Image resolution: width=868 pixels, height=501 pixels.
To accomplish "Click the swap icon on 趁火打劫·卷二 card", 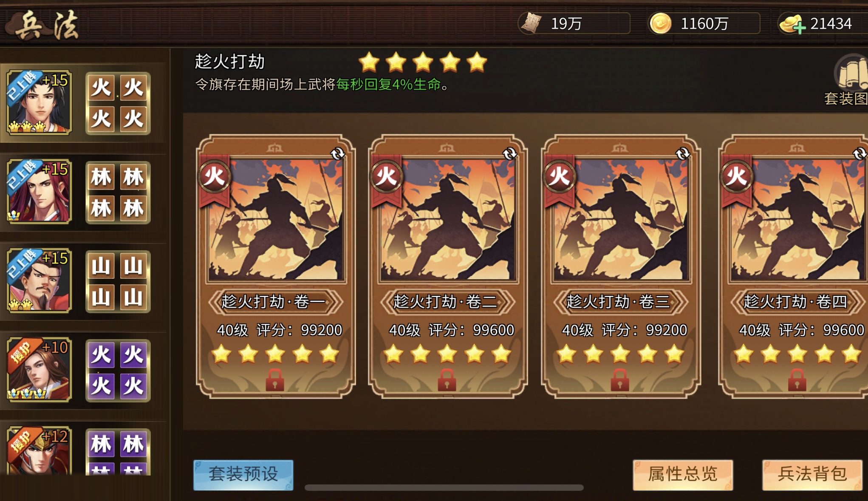I will [510, 153].
